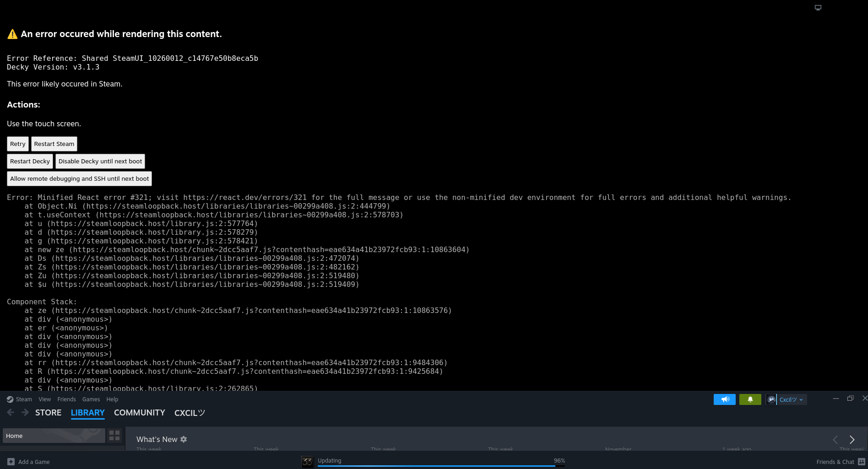
Task: Click the 'Use the touch screen.' text
Action: (44, 124)
